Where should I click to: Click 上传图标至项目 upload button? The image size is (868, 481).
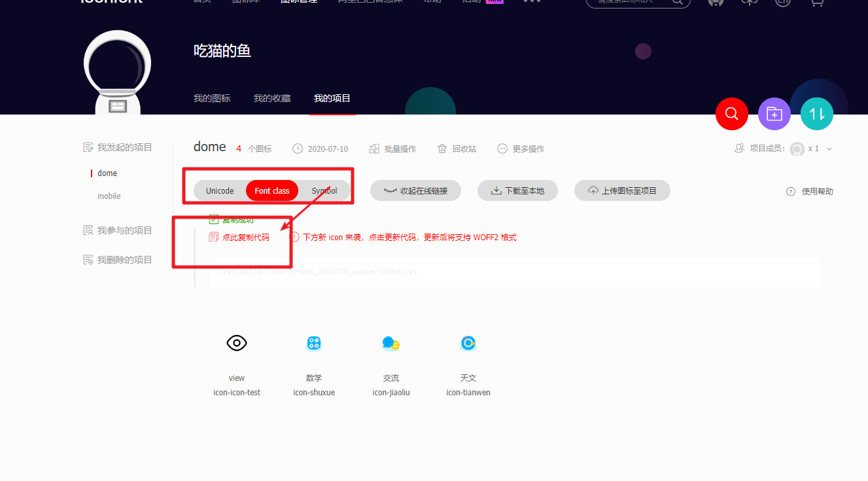click(x=622, y=190)
